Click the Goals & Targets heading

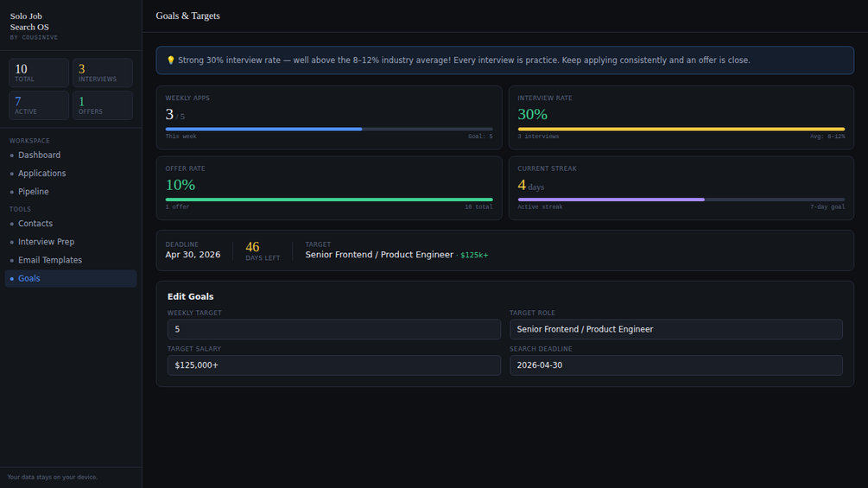click(x=187, y=16)
